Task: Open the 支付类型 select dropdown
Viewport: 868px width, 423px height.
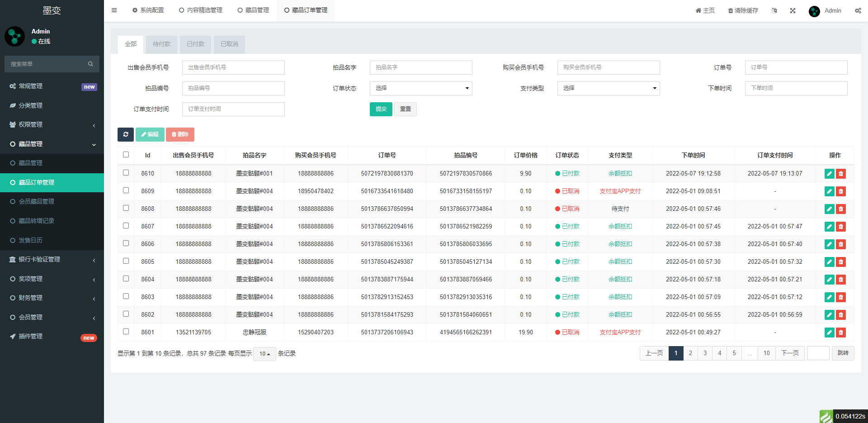Action: 608,88
